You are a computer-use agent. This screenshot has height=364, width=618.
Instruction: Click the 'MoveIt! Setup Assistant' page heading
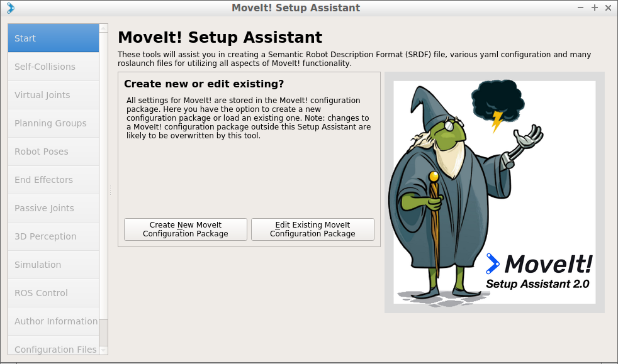tap(220, 37)
